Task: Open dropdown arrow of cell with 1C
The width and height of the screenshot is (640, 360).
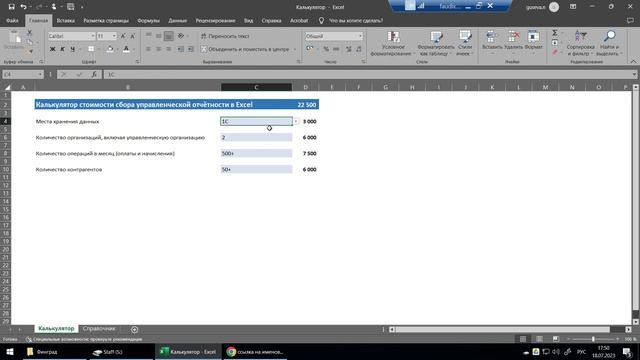Action: (296, 122)
